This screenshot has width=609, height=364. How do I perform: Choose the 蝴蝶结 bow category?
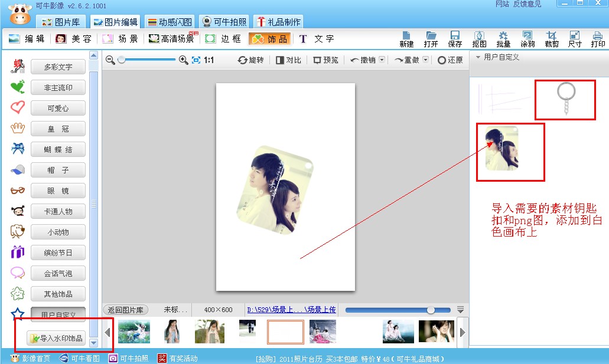pos(58,149)
